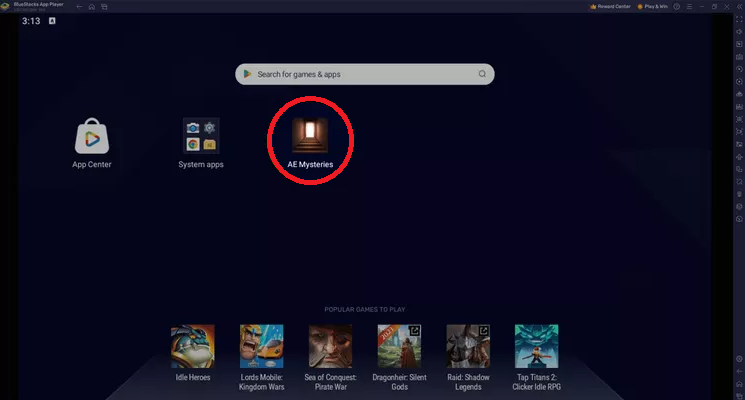This screenshot has height=400, width=745.
Task: Click the Android home icon at sidebar bottom
Action: [739, 384]
